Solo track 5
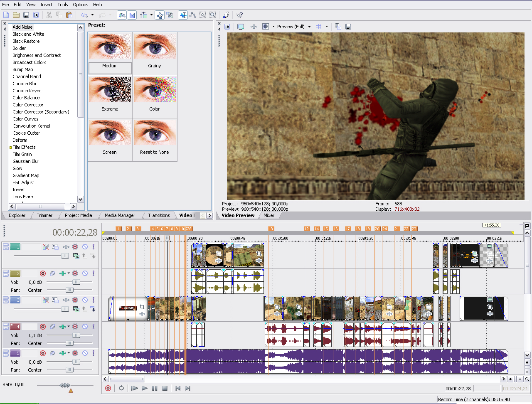 [x=94, y=353]
